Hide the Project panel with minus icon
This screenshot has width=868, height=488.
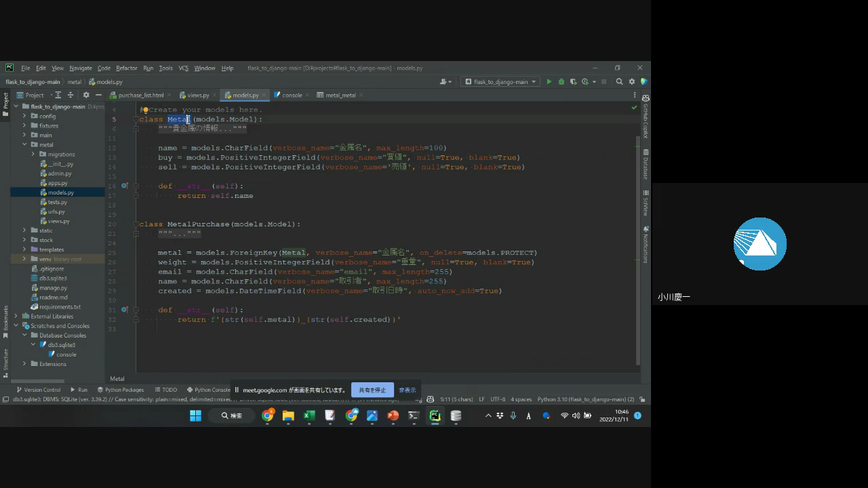[98, 95]
